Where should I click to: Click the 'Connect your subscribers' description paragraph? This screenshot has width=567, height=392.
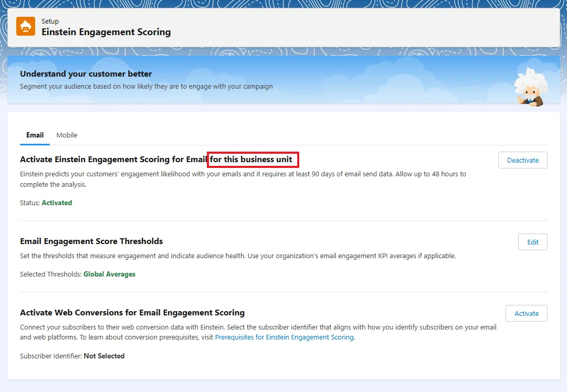coord(258,332)
